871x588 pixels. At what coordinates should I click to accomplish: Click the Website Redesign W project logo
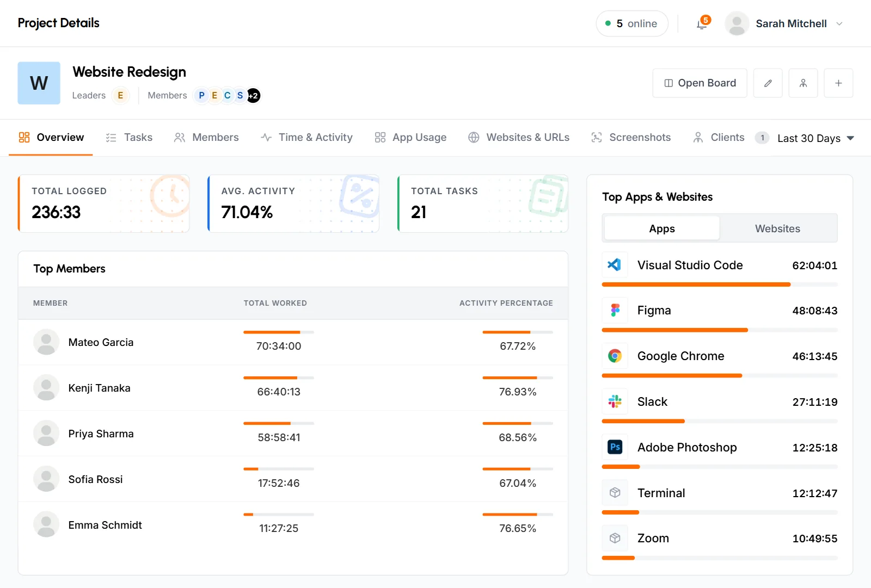click(x=39, y=83)
